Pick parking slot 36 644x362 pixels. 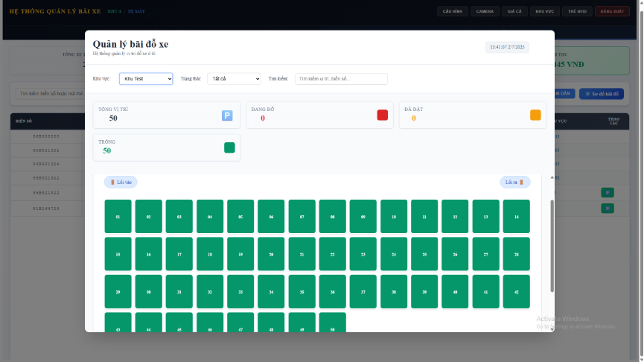click(332, 292)
